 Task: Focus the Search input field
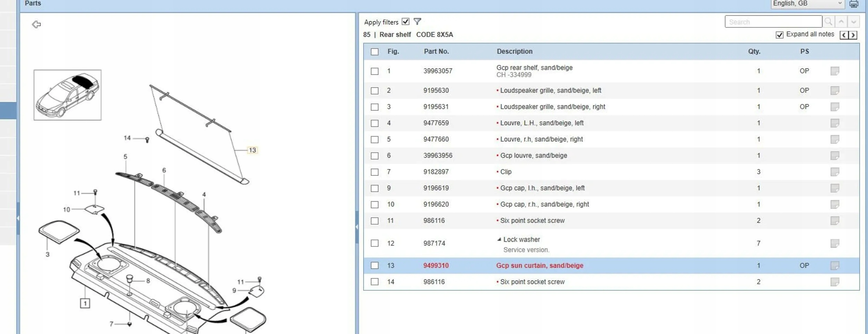[x=773, y=22]
